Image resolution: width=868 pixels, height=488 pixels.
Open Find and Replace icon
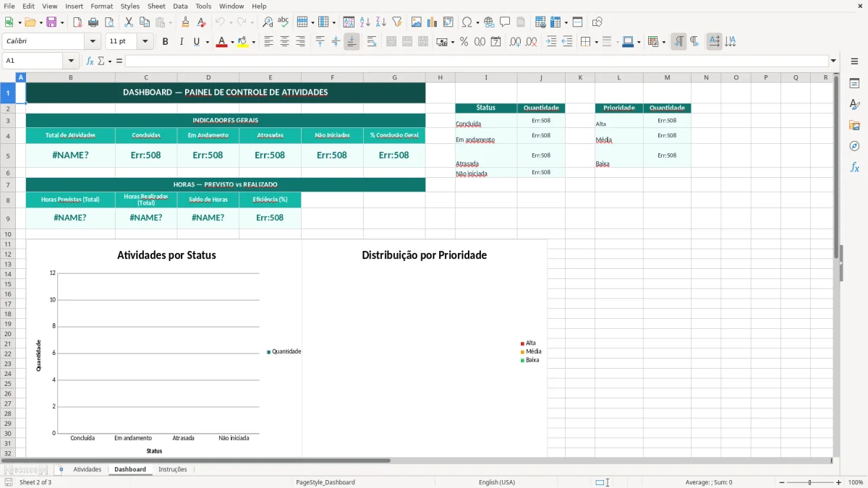[268, 22]
